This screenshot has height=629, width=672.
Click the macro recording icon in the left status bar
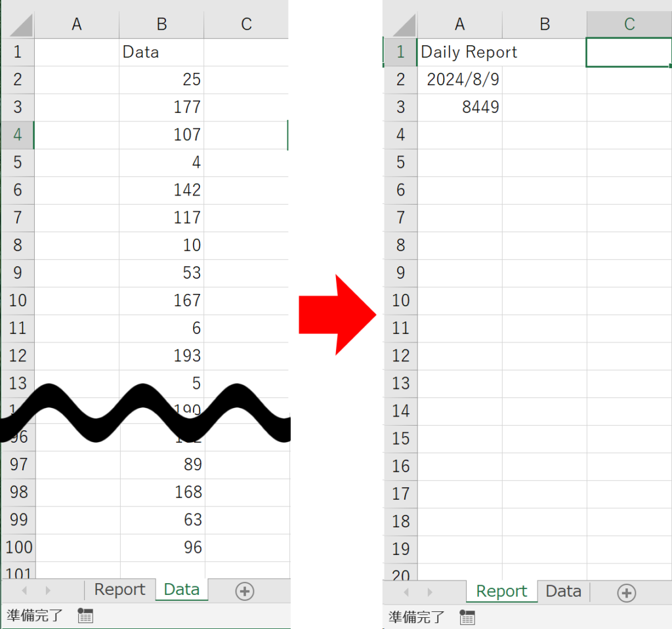85,617
